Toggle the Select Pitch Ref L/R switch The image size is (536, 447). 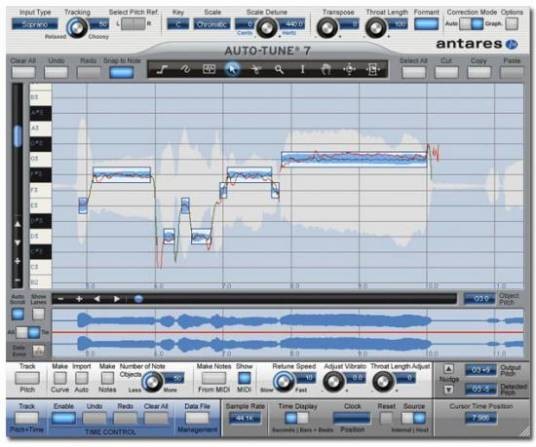tap(133, 24)
